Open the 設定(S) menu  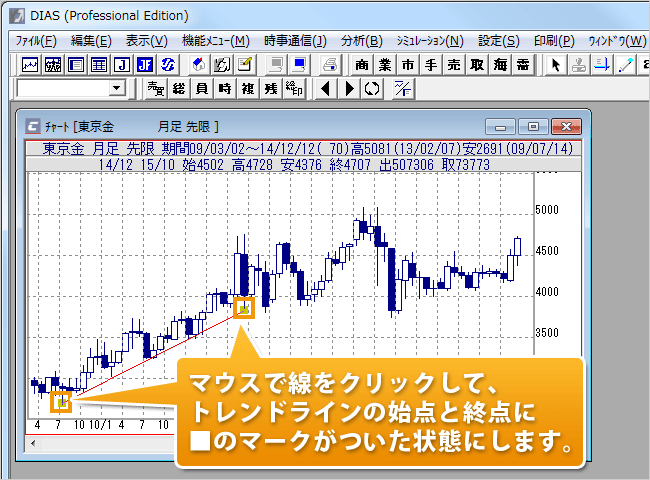(498, 41)
